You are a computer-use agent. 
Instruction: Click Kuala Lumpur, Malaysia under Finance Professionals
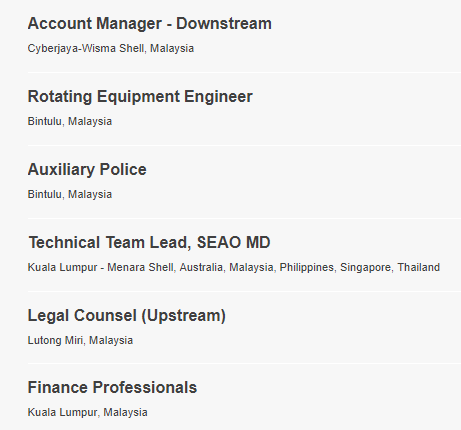[87, 412]
